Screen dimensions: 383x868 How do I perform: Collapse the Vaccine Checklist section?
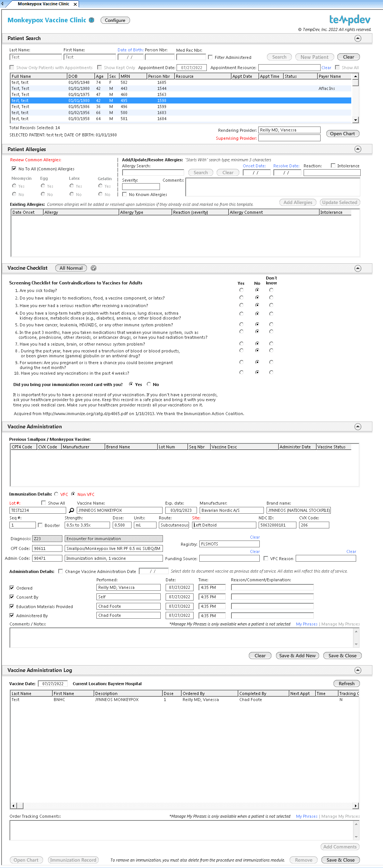coord(358,268)
